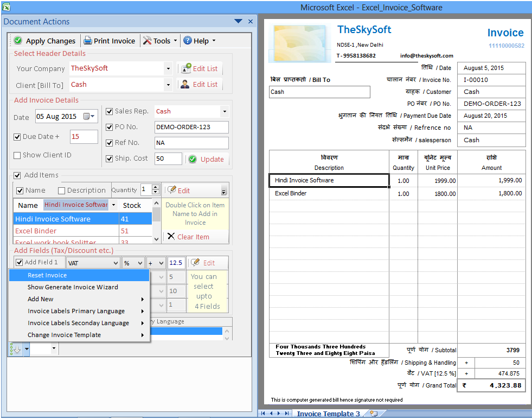Click the Add Field 1 Edit pencil icon

195,262
